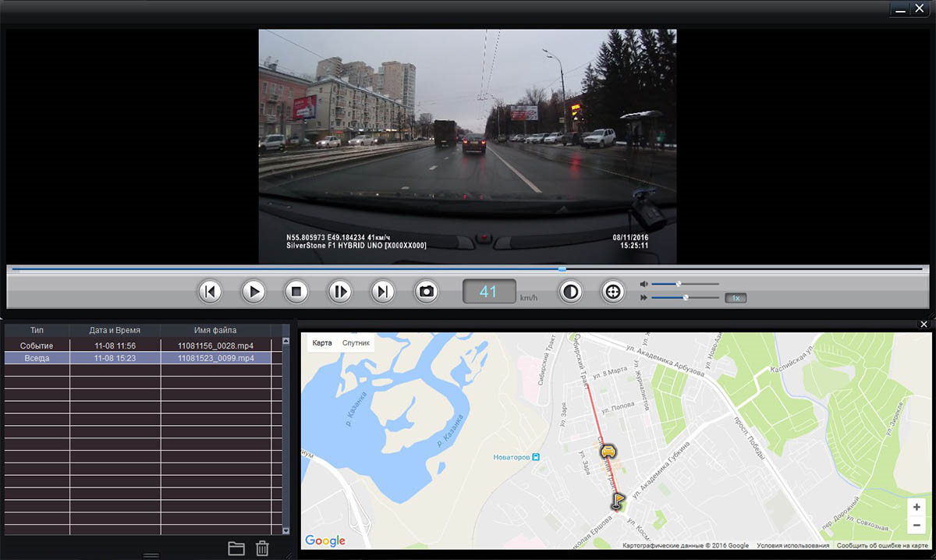Stop the video playback
This screenshot has width=936, height=560.
pos(296,292)
